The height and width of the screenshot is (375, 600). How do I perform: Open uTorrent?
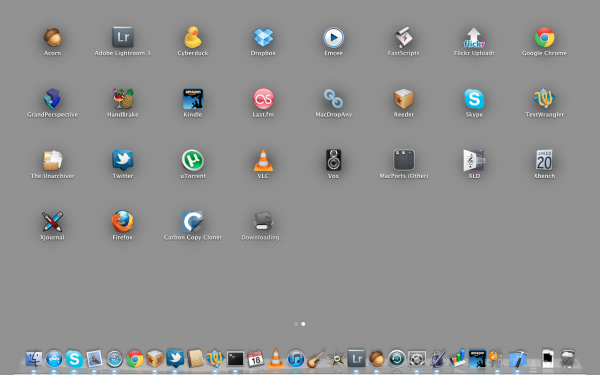click(x=193, y=160)
